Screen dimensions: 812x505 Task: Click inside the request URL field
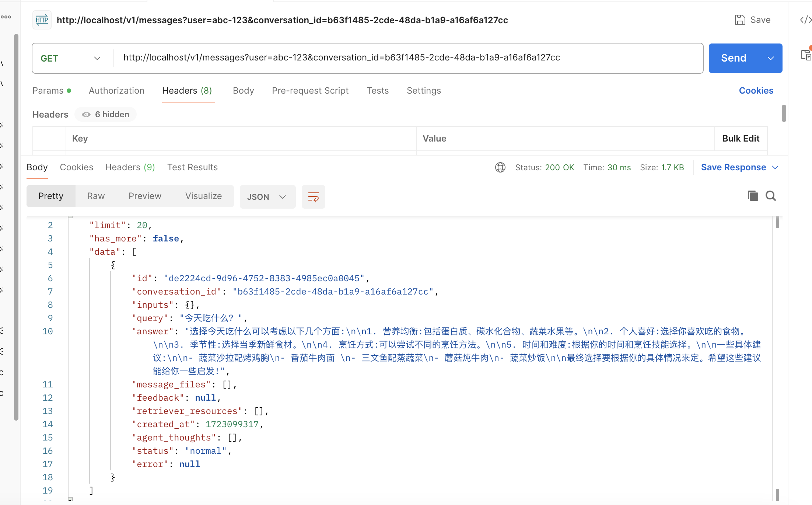click(405, 58)
